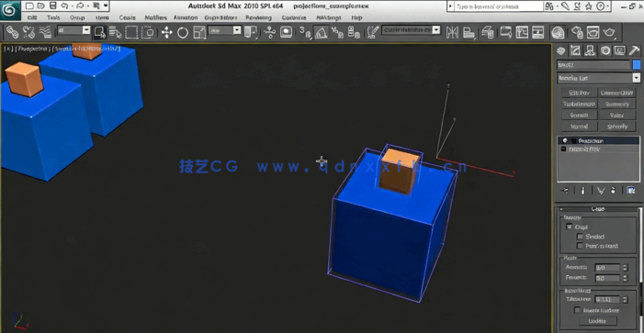Switch to the Create command panel tab
The width and height of the screenshot is (644, 333).
(x=560, y=50)
